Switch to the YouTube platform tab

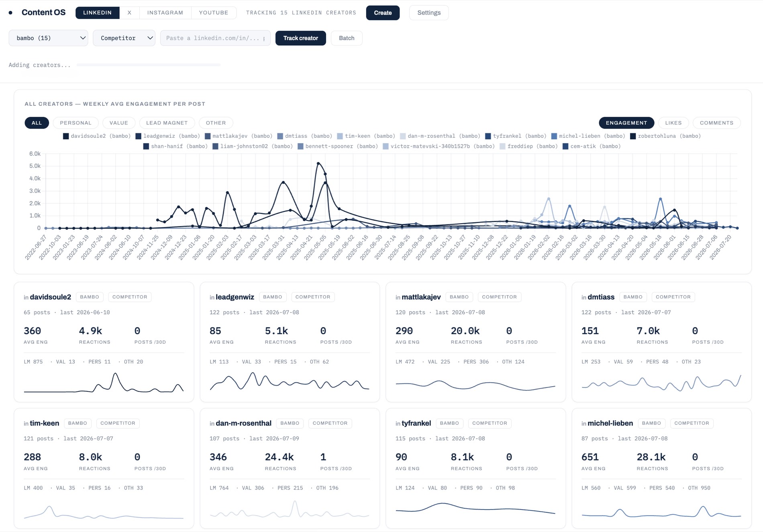click(x=214, y=13)
